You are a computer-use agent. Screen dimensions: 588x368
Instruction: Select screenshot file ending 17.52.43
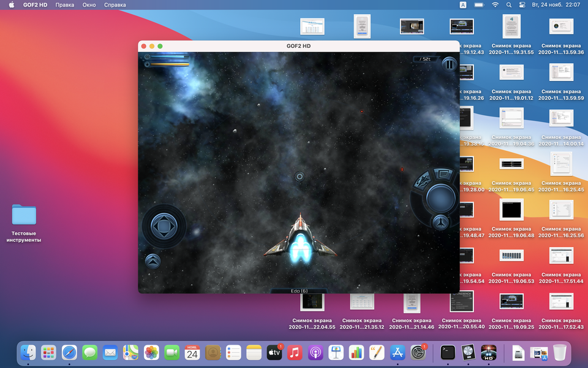(x=561, y=310)
